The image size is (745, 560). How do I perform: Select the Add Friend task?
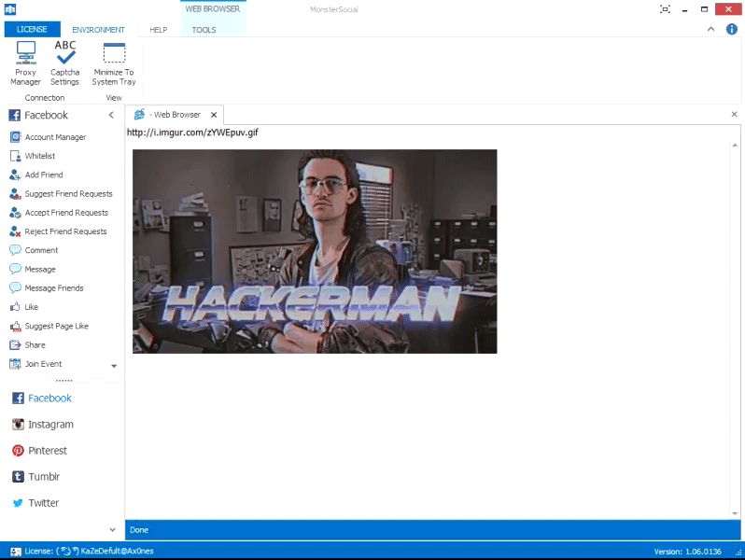pos(36,175)
